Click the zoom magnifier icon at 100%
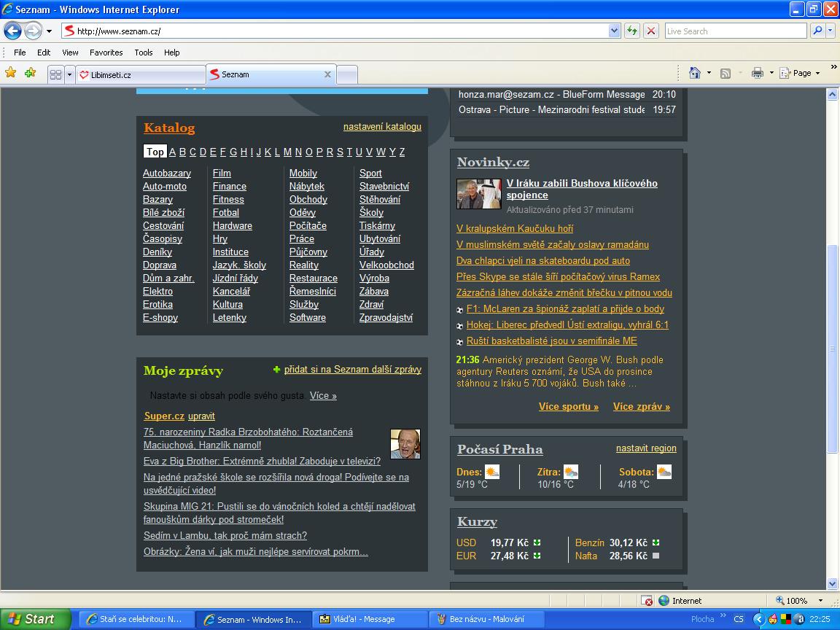 pos(780,601)
